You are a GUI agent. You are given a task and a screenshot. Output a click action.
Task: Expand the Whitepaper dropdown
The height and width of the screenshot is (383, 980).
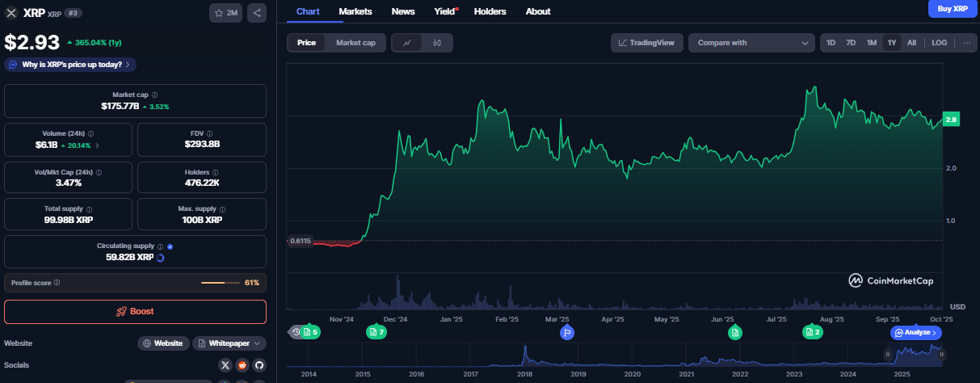(229, 343)
